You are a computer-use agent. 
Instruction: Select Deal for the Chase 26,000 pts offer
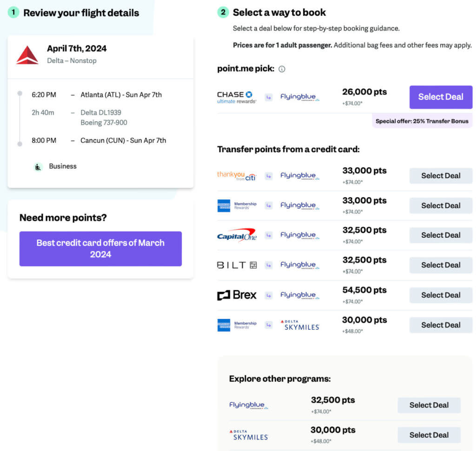tap(440, 97)
